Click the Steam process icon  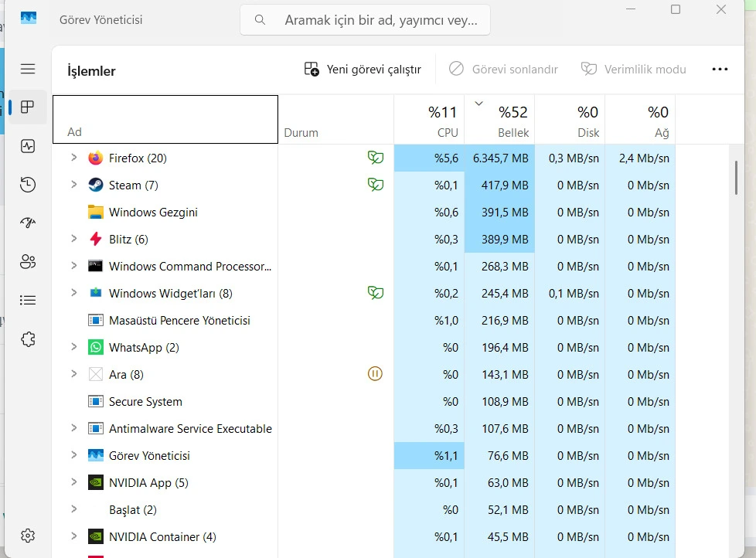(95, 185)
